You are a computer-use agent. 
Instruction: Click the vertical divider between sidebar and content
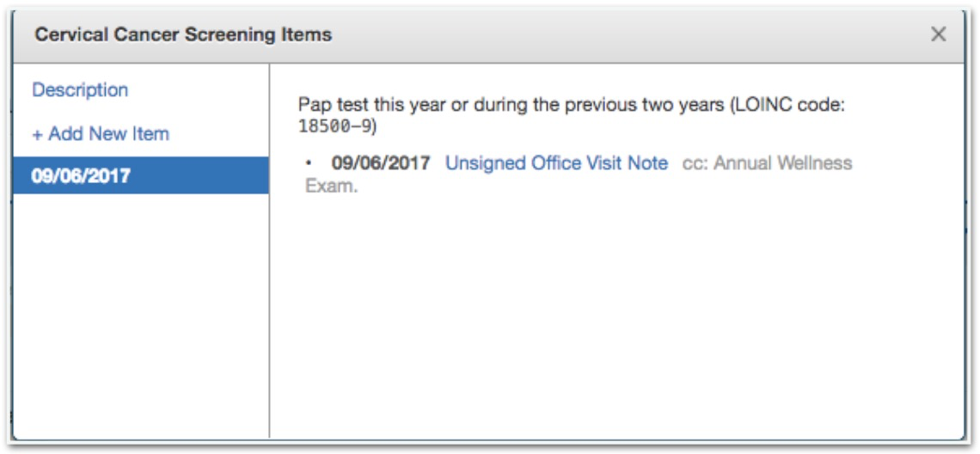click(x=269, y=250)
